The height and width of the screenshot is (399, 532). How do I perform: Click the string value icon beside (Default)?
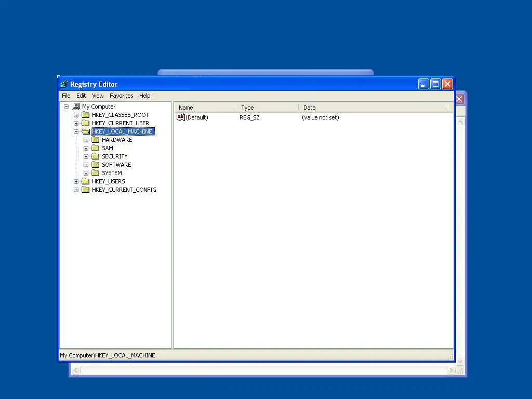(181, 117)
